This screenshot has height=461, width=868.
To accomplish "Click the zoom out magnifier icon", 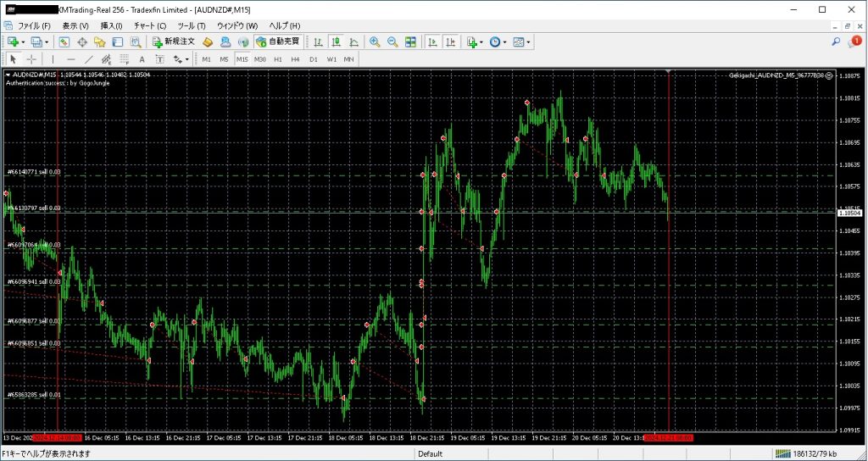I will pyautogui.click(x=392, y=42).
